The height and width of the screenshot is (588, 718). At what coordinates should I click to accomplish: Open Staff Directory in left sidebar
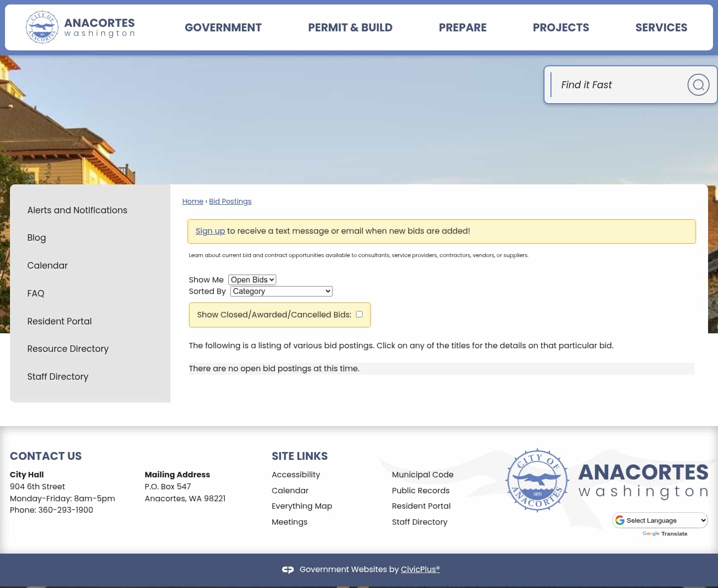point(58,377)
